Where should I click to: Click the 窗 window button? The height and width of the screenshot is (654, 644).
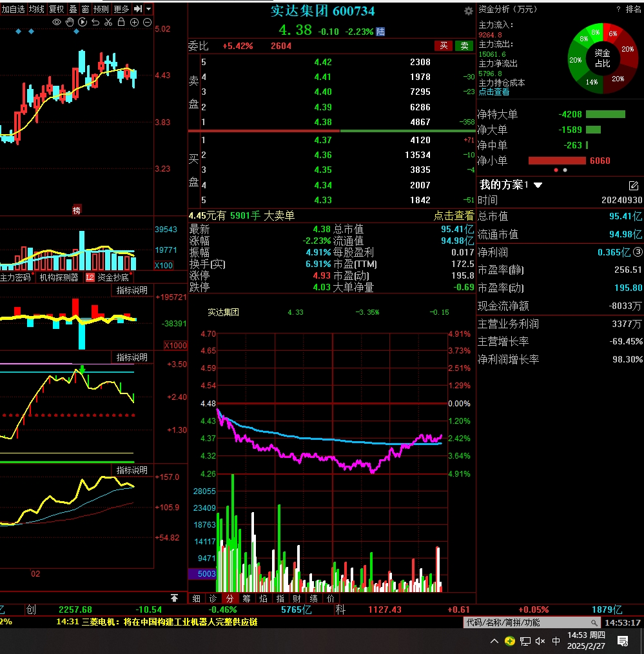pos(85,9)
